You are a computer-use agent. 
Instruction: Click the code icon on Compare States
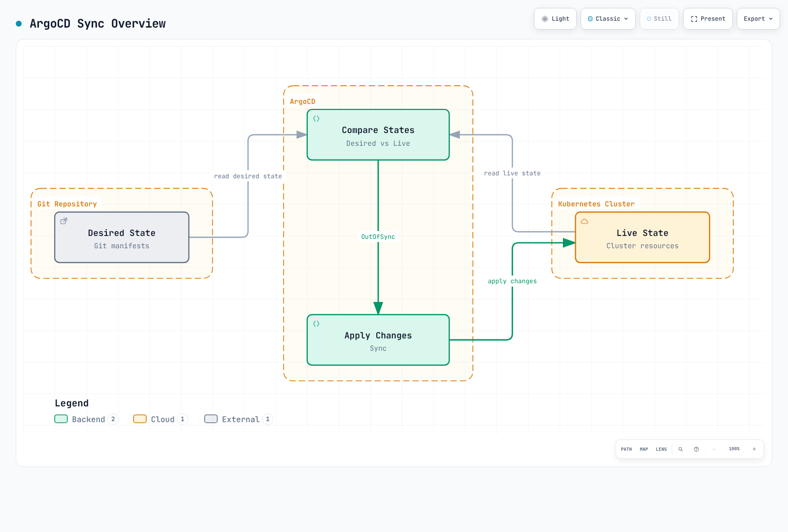pos(316,119)
